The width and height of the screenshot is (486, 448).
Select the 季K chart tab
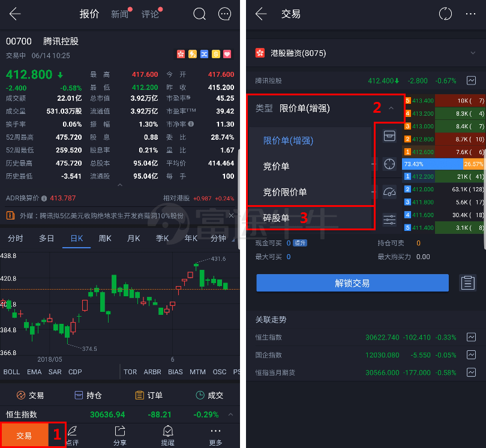coord(162,239)
